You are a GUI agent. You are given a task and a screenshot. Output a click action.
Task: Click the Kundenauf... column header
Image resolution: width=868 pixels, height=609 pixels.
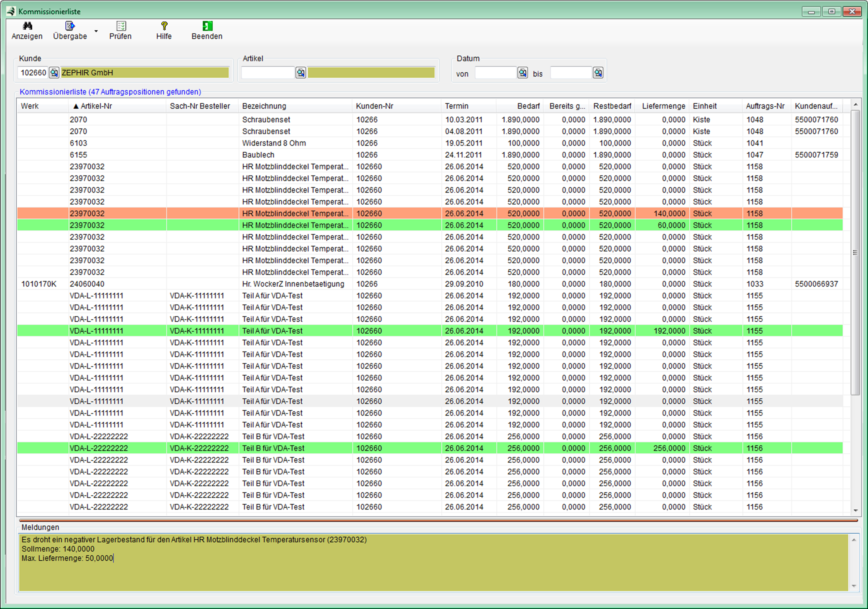tap(816, 106)
